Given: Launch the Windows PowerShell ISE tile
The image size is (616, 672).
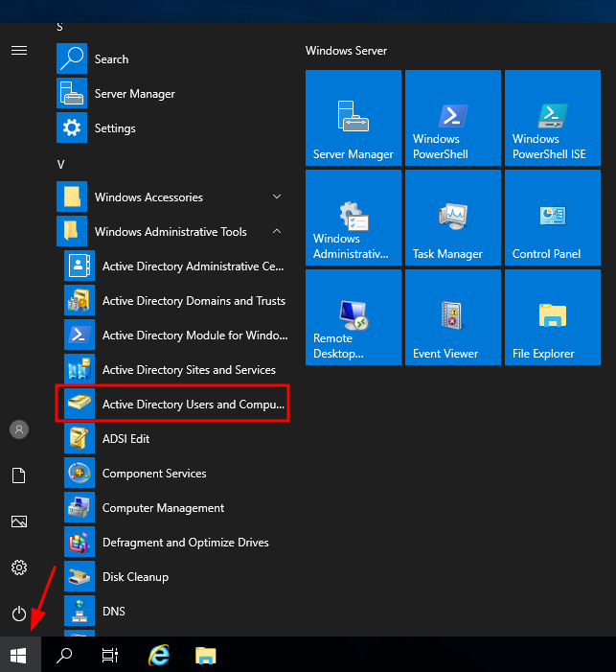Looking at the screenshot, I should coord(553,118).
